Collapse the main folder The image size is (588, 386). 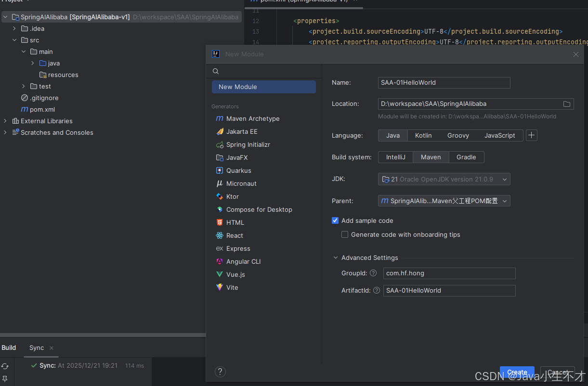(24, 51)
